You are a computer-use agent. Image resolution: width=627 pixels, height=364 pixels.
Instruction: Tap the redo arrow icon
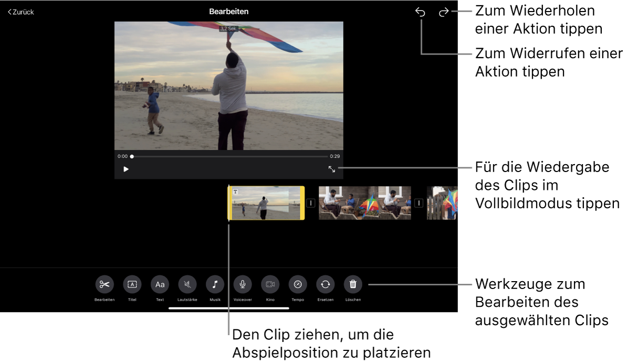click(443, 13)
